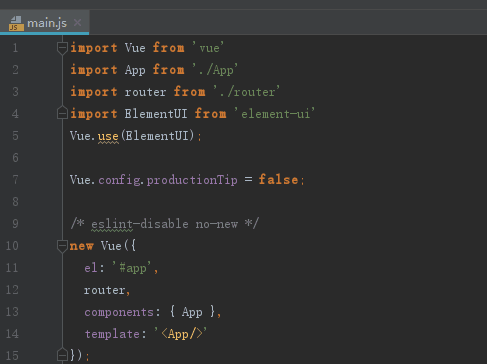This screenshot has width=487, height=364.
Task: Click the 'element-ui' string on line 4
Action: (x=275, y=114)
